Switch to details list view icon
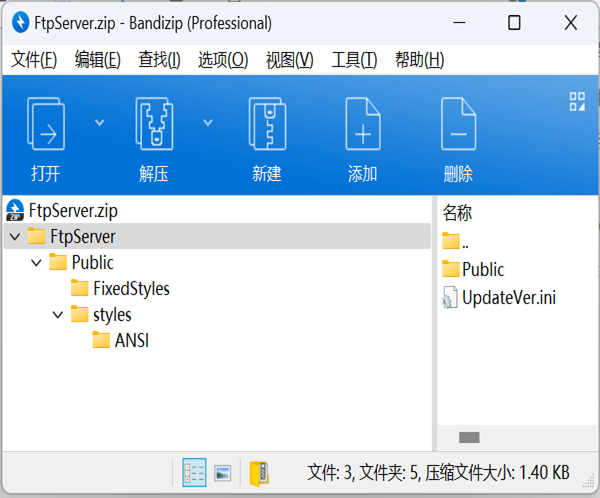 pos(194,472)
